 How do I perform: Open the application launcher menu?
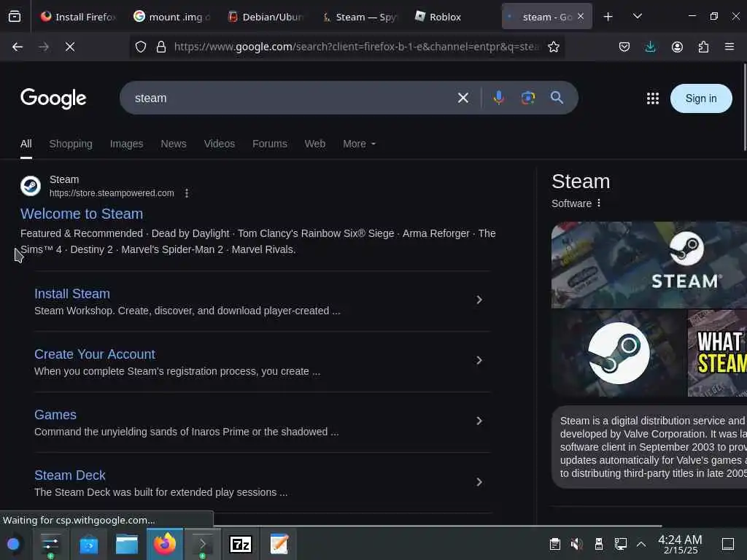click(x=13, y=544)
